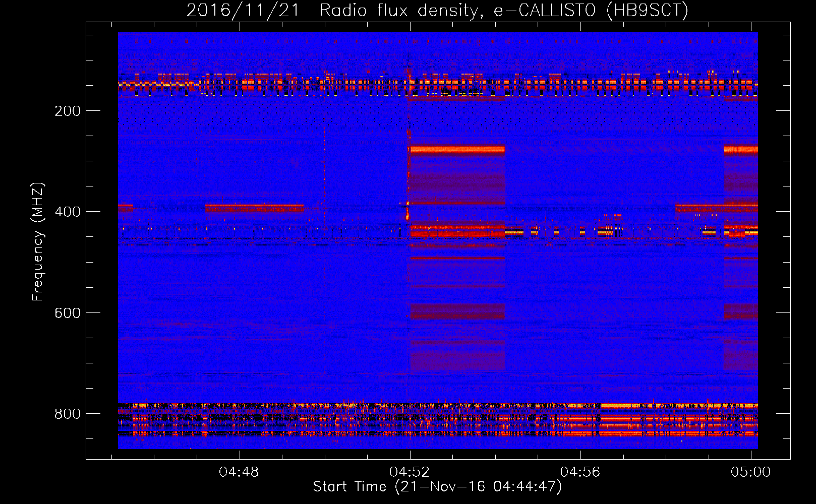Viewport: 816px width, 504px height.
Task: Click the 'Start Time (21-Nov-16 04:44:47)' label
Action: pos(437,487)
